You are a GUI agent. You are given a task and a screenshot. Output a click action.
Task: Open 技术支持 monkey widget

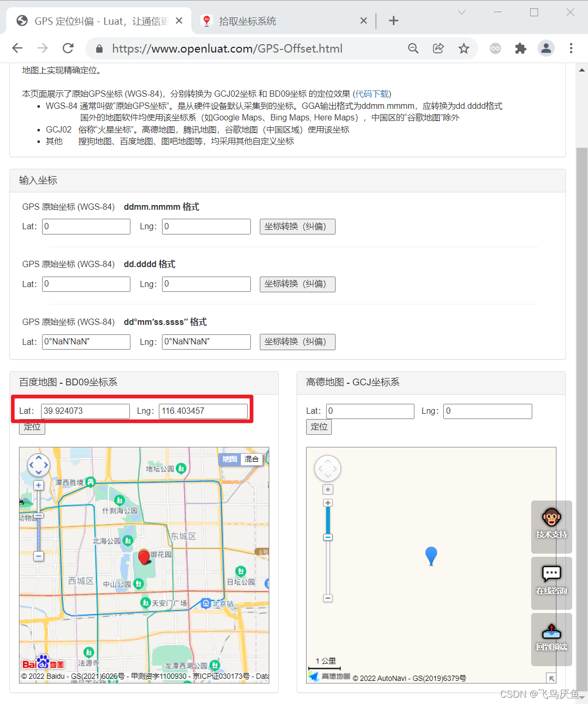552,527
